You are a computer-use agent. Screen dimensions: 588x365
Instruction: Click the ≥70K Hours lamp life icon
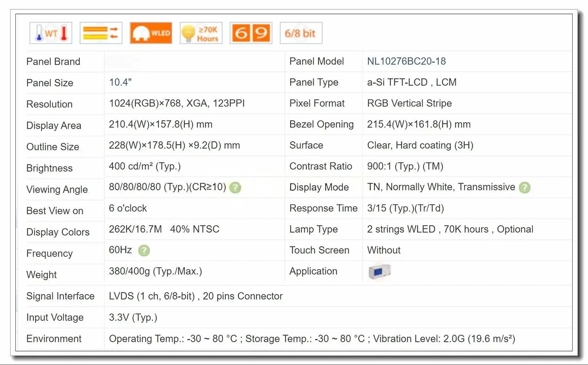coord(201,33)
